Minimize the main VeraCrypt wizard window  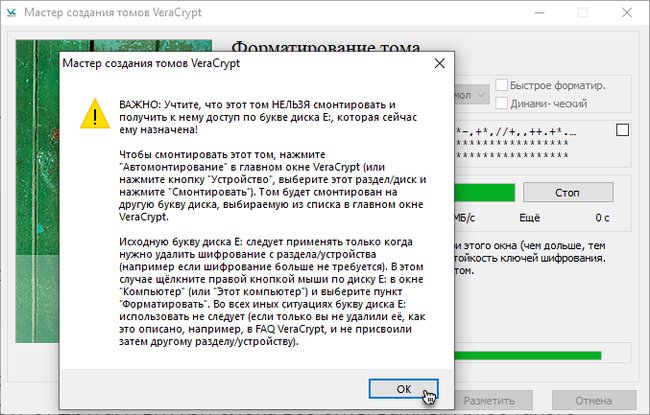click(x=539, y=13)
